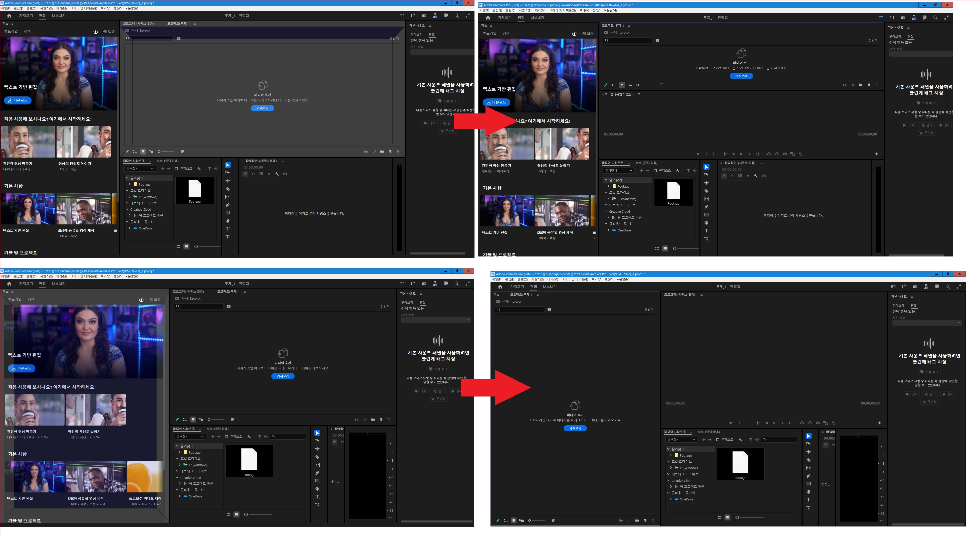Enable 인제스트 checkbox in bottom-left media browser
980x536 pixels.
click(226, 437)
